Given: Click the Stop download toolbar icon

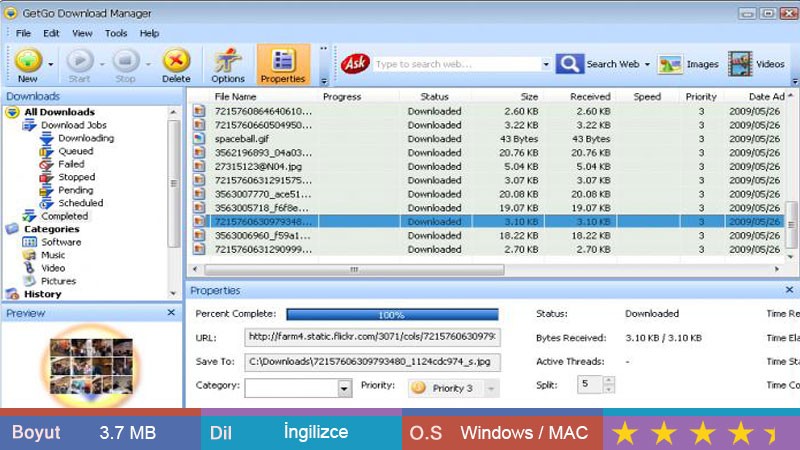Looking at the screenshot, I should click(126, 60).
